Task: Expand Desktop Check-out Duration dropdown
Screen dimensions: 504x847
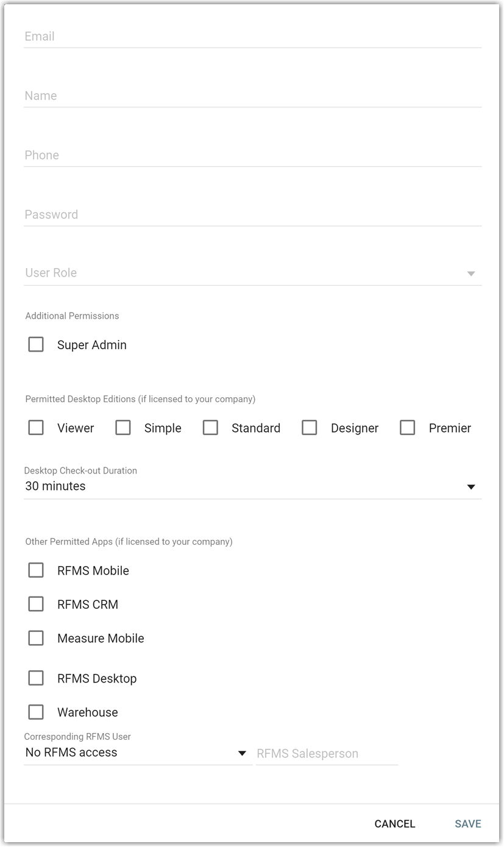Action: tap(252, 486)
